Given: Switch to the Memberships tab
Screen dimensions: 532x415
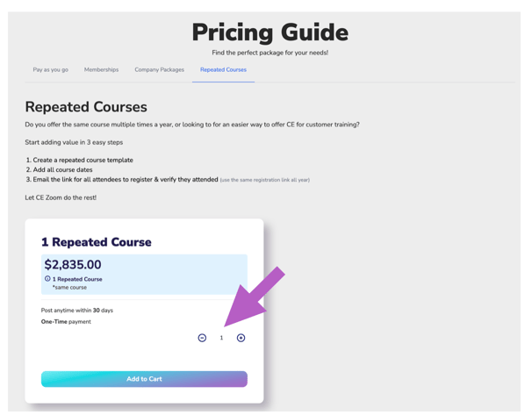Looking at the screenshot, I should 101,70.
